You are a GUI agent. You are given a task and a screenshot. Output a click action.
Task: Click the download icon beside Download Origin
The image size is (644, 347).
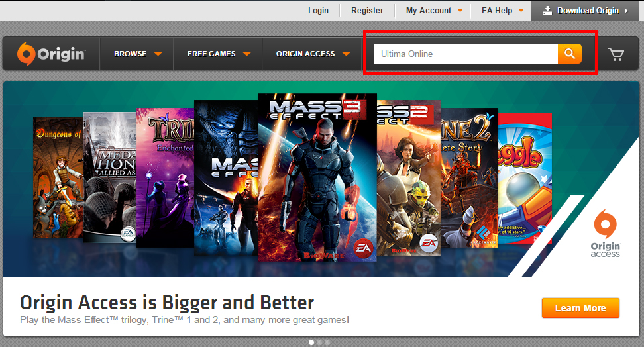(x=547, y=11)
